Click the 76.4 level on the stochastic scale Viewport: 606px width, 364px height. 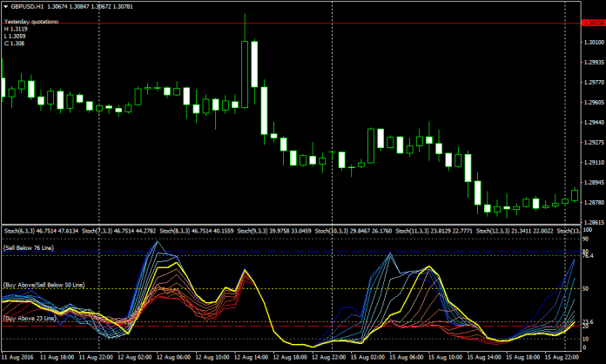[x=588, y=256]
